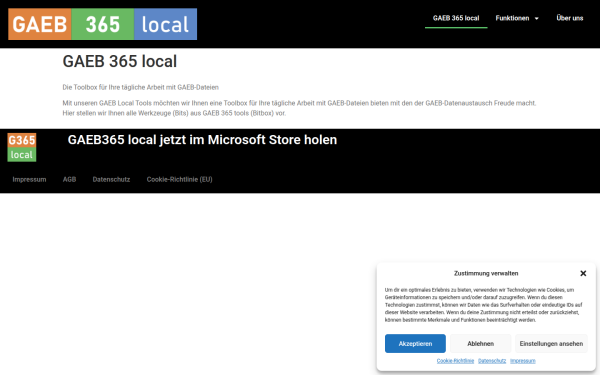Click 'Die Toolbox für Ihre tägliche Arbeit' subtitle
The height and width of the screenshot is (375, 600).
click(x=140, y=87)
